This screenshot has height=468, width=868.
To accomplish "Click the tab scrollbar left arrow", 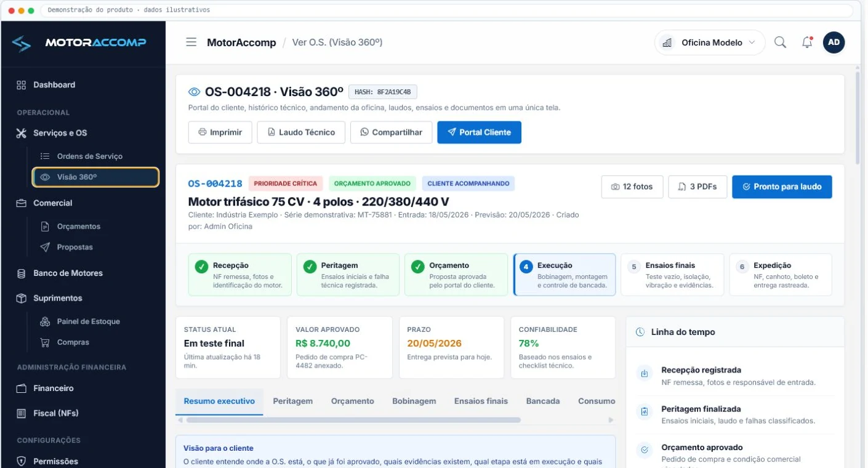I will [x=180, y=420].
